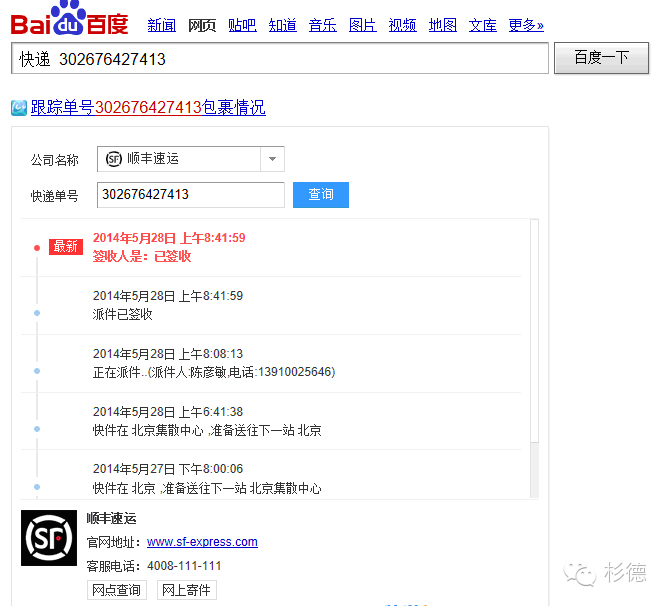The image size is (667, 606).
Task: Open the 更多» link
Action: [x=526, y=25]
